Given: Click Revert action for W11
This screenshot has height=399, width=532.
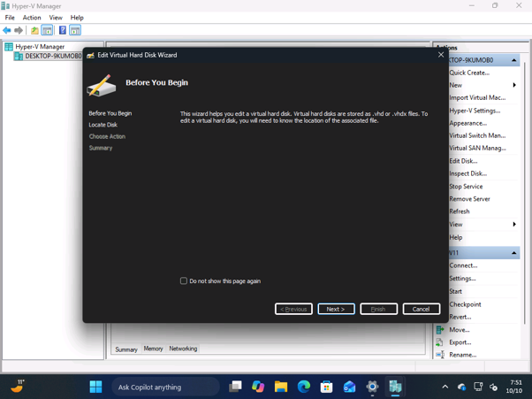Looking at the screenshot, I should point(460,317).
